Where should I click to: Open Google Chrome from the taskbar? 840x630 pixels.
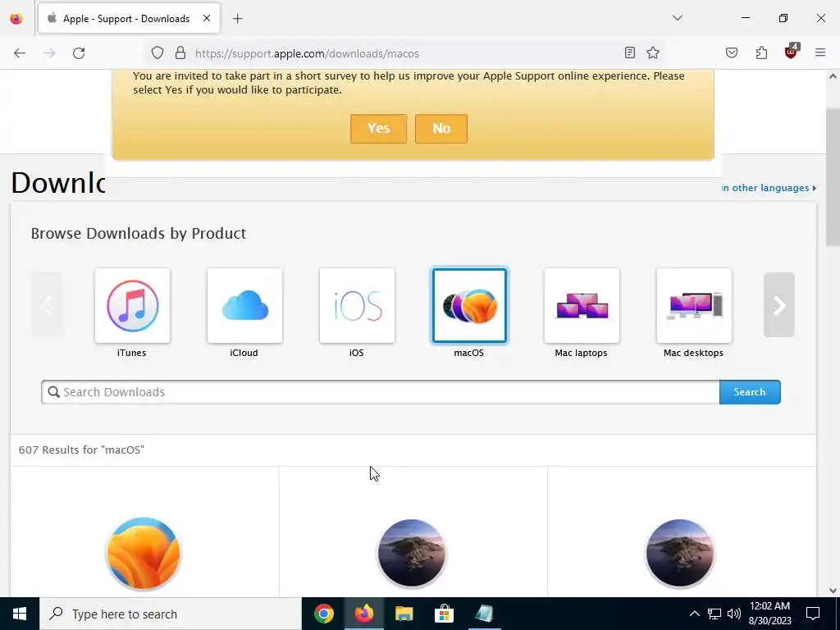point(323,614)
